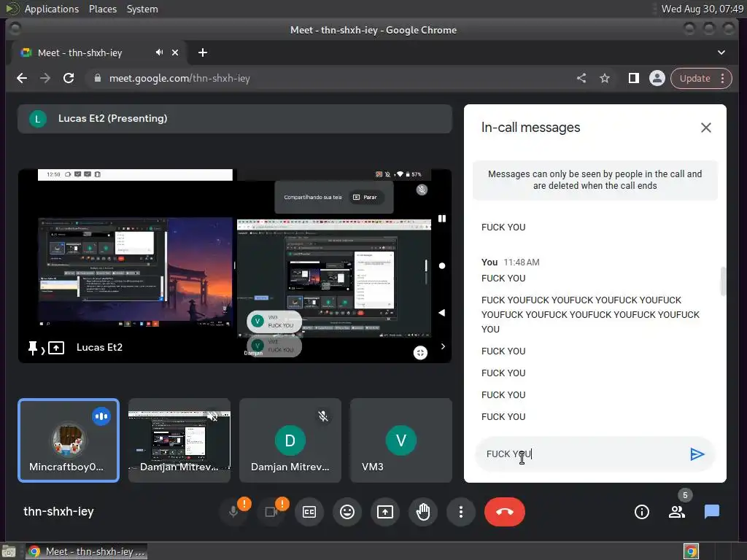This screenshot has width=747, height=560.
Task: Toggle the microphone button
Action: (233, 512)
